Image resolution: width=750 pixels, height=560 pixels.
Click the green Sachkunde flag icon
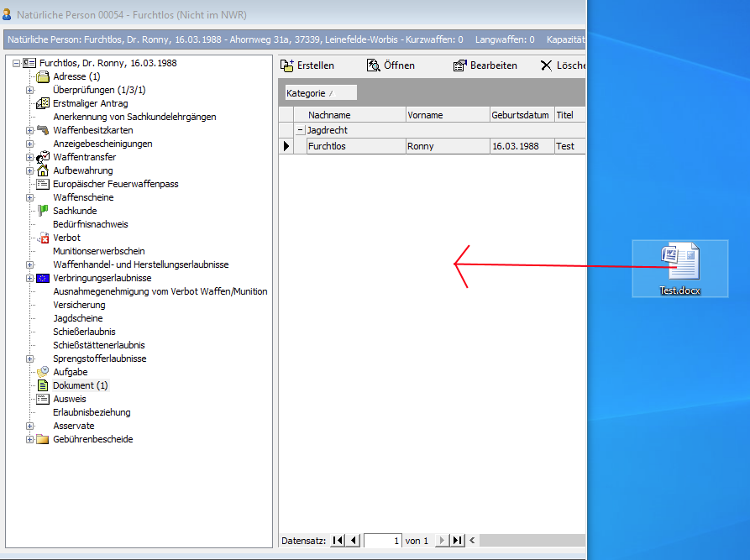click(x=43, y=211)
